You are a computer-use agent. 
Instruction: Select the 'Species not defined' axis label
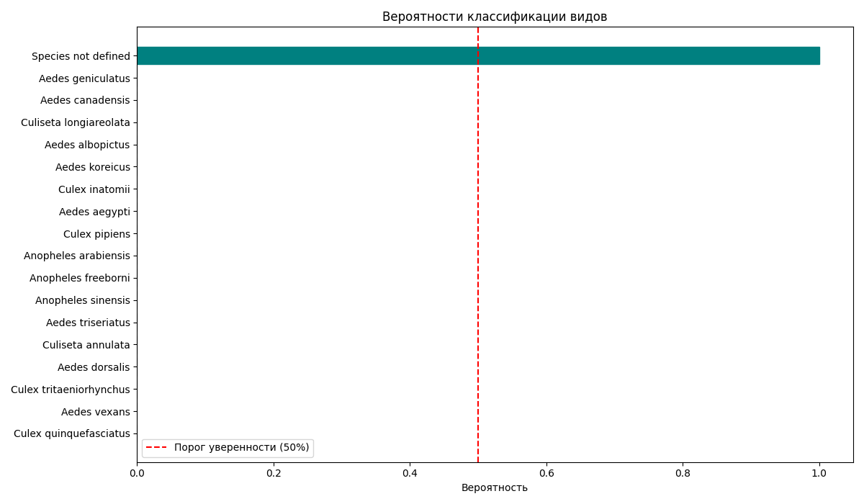pos(81,56)
